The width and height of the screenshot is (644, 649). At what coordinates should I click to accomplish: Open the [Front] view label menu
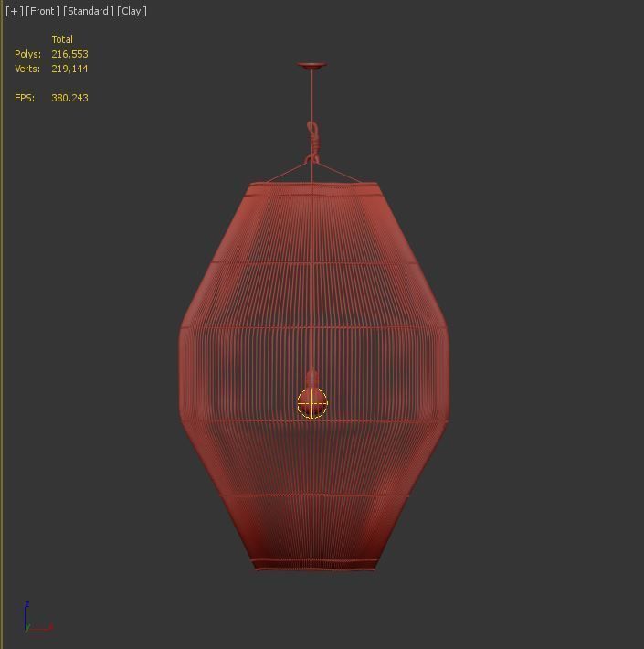[43, 11]
